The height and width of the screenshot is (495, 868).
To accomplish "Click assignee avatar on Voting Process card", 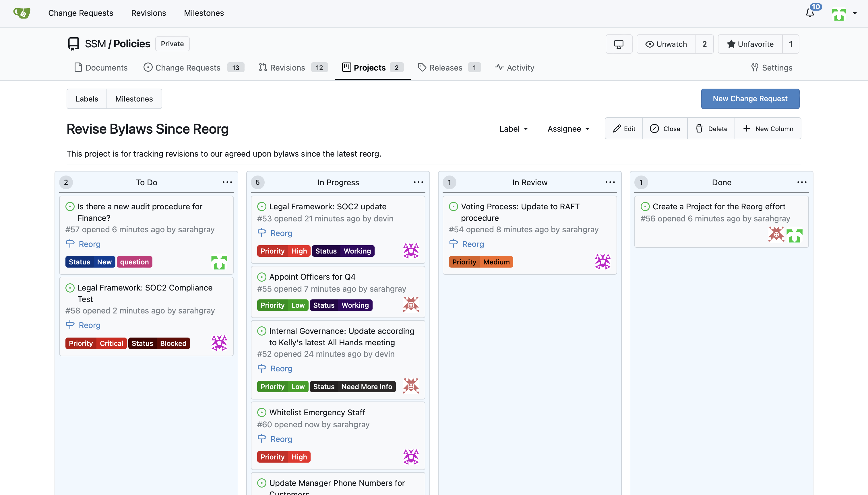I will tap(602, 262).
